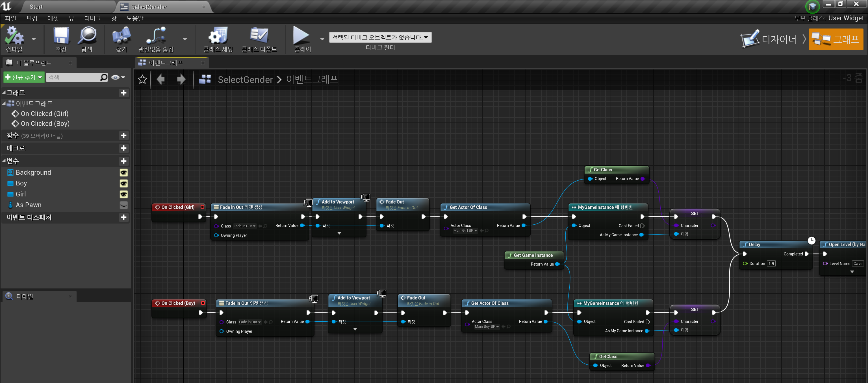868x383 pixels.
Task: Click the SelectGender breadcrumb link
Action: click(245, 79)
